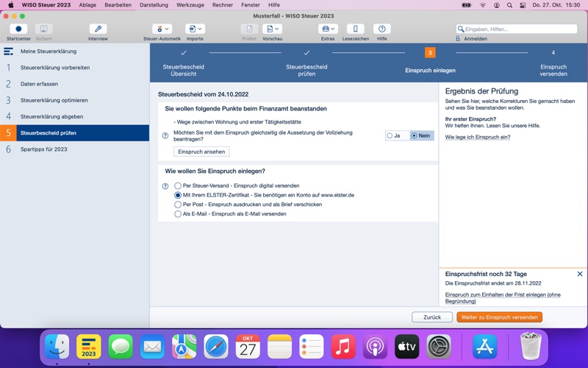
Task: Click into the Eingaben, Hilfen search field
Action: point(517,29)
